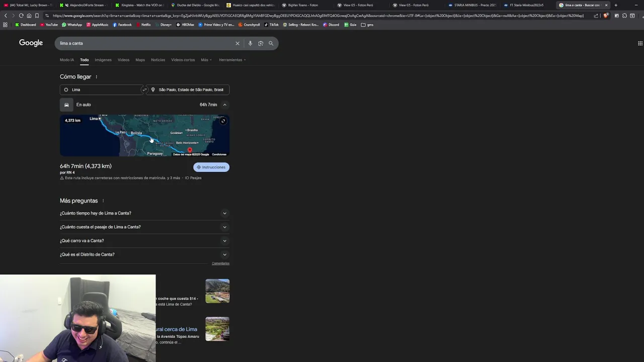This screenshot has height=362, width=644.
Task: Open a new browser tab with plus
Action: point(616,5)
